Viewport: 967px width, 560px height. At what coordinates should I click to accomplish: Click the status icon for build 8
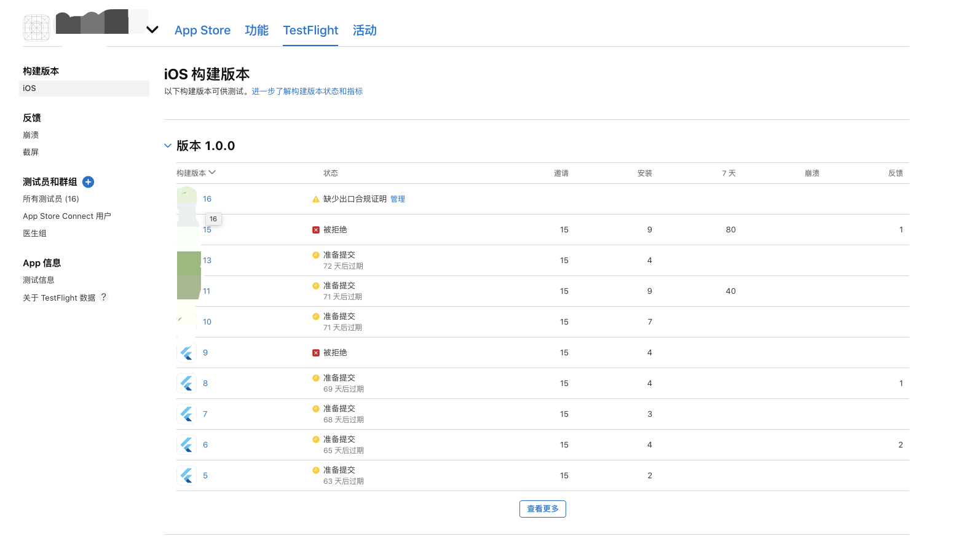coord(316,378)
